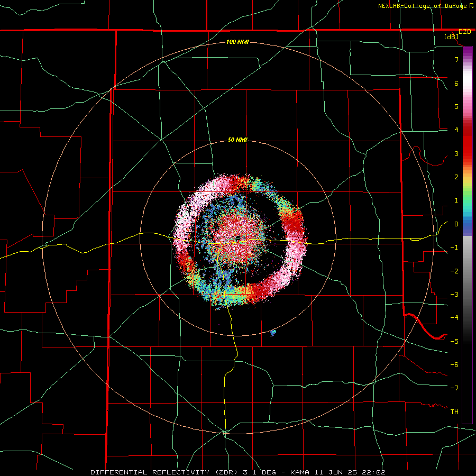The image size is (476, 476).
Task: Click the -7 value on color scale
Action: [x=454, y=388]
